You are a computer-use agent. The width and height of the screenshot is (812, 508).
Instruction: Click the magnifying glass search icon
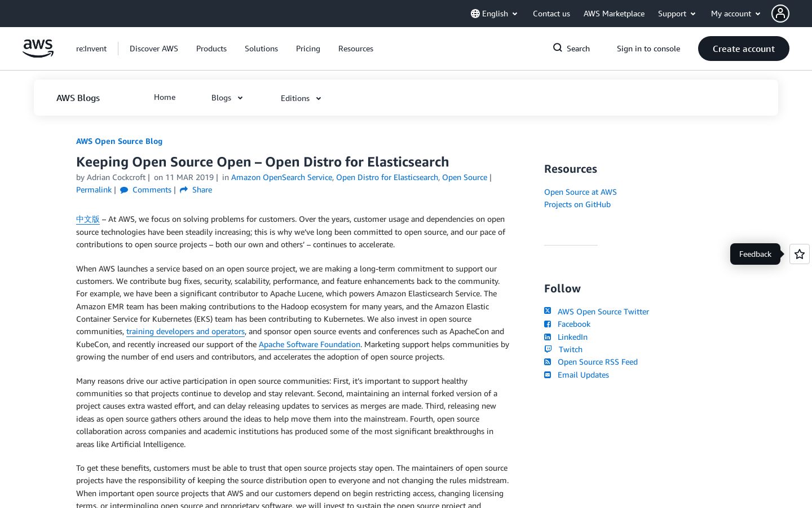click(558, 48)
